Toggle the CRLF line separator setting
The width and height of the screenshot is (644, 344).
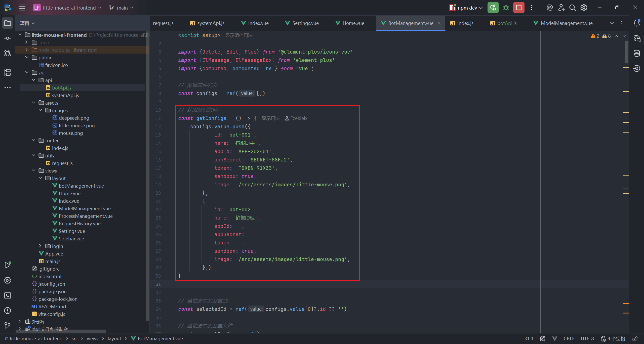click(569, 339)
